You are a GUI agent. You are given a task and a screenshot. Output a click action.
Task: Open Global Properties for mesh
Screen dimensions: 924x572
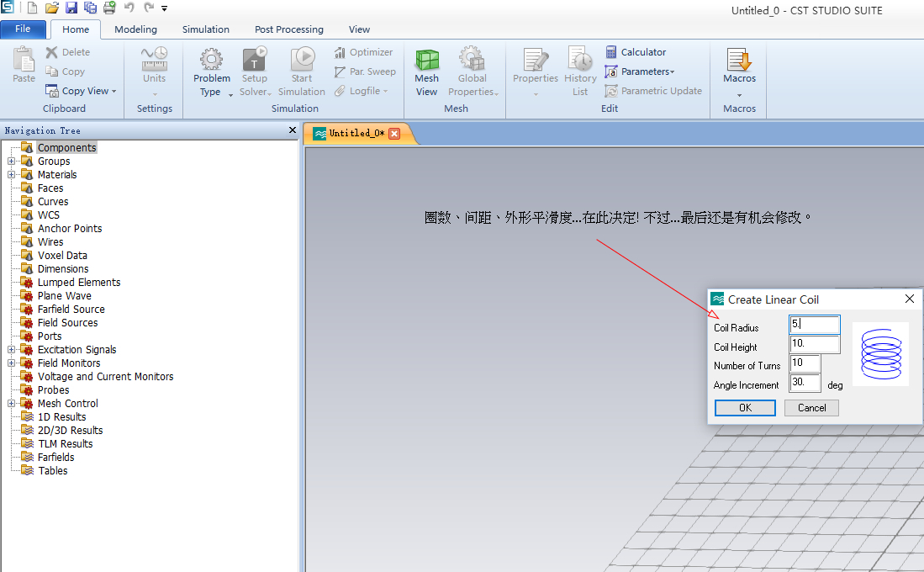coord(473,71)
